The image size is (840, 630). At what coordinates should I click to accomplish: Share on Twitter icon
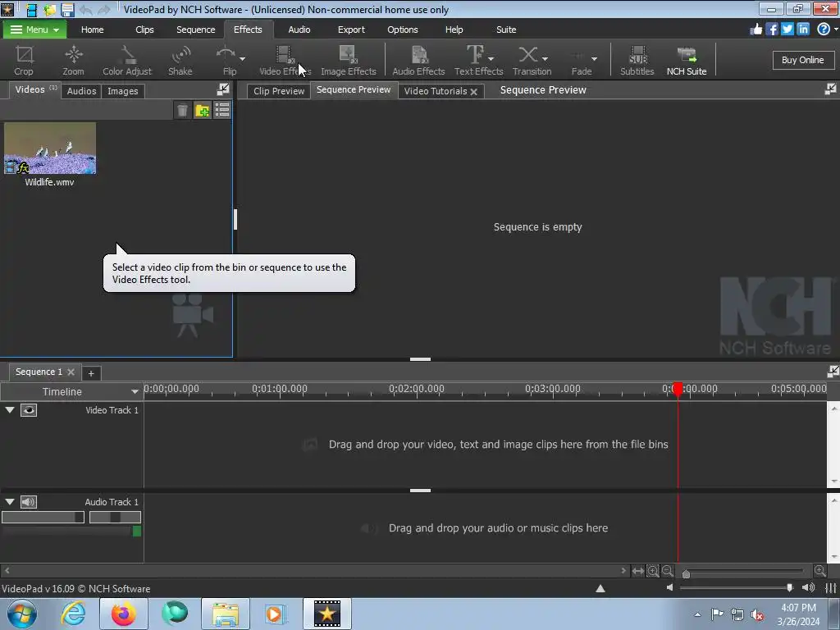[x=787, y=30]
